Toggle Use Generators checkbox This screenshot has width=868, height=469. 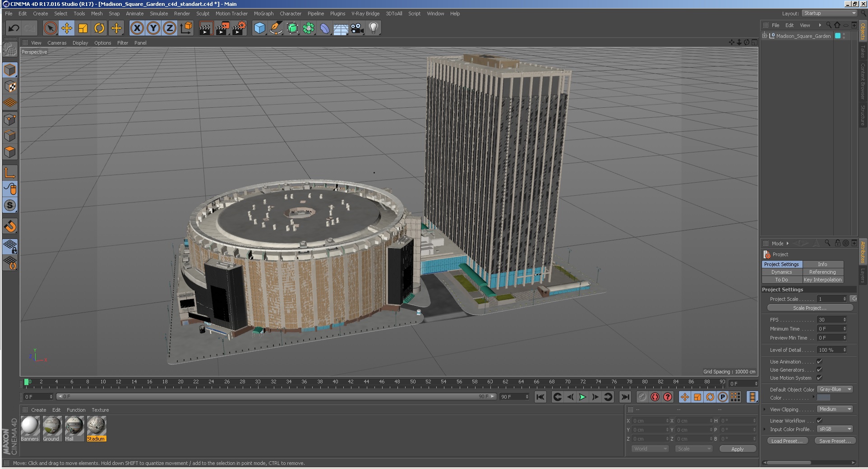819,369
